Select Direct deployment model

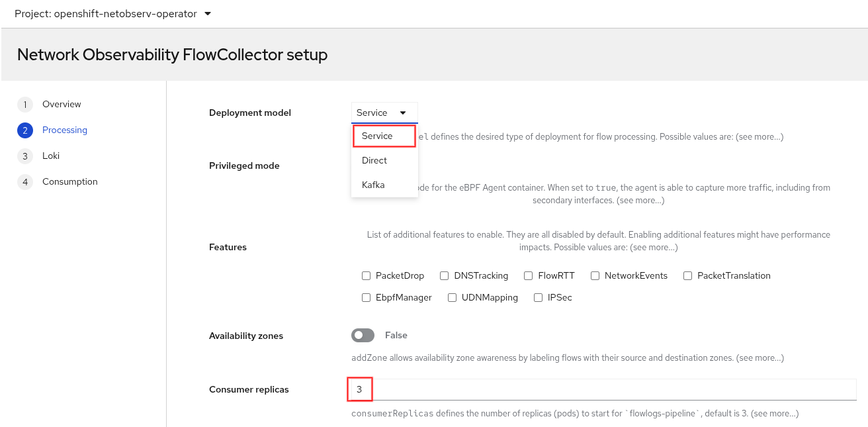374,160
